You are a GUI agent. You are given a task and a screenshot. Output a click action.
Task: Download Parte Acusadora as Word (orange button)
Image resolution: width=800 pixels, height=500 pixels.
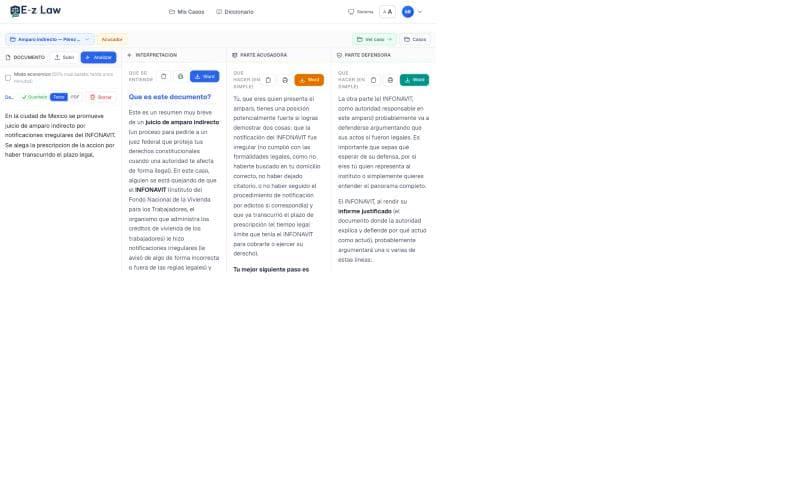309,80
